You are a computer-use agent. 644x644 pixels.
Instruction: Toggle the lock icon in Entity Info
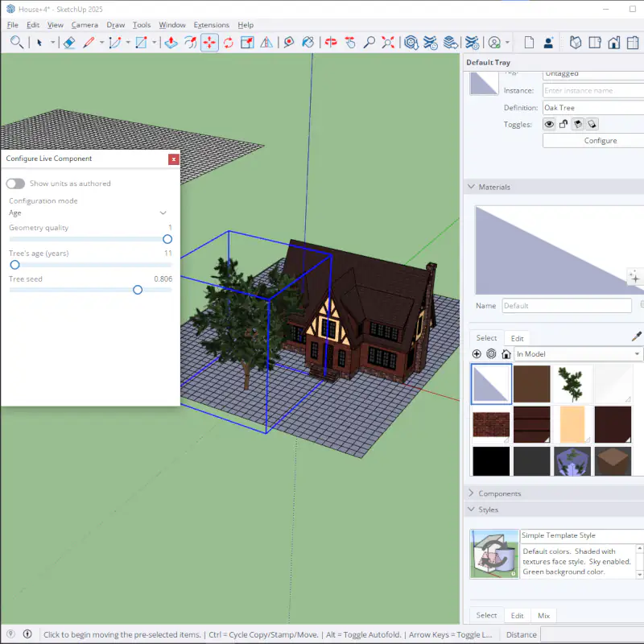coord(563,125)
